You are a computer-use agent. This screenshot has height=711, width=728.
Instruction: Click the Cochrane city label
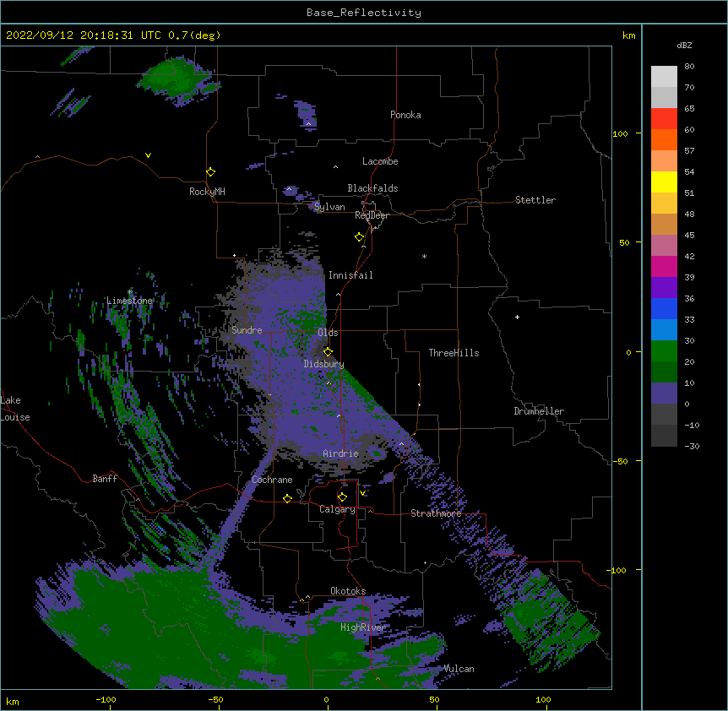pyautogui.click(x=272, y=480)
